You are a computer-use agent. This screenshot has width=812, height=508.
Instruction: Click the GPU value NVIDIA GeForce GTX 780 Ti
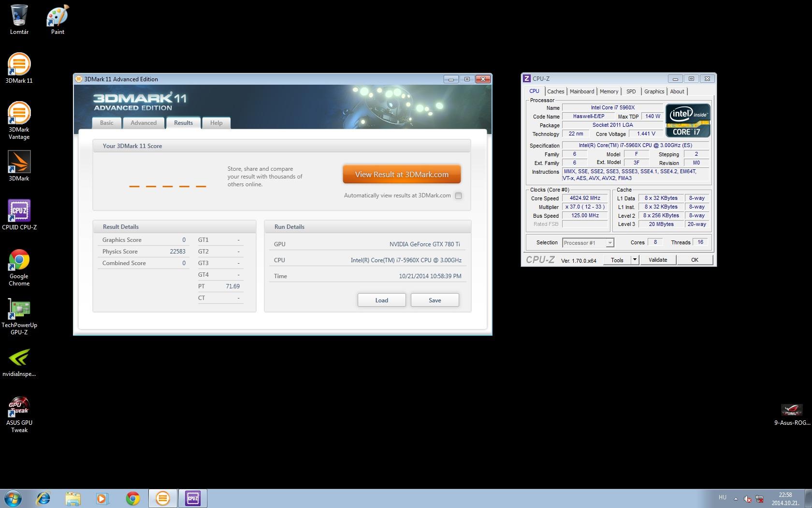(425, 244)
